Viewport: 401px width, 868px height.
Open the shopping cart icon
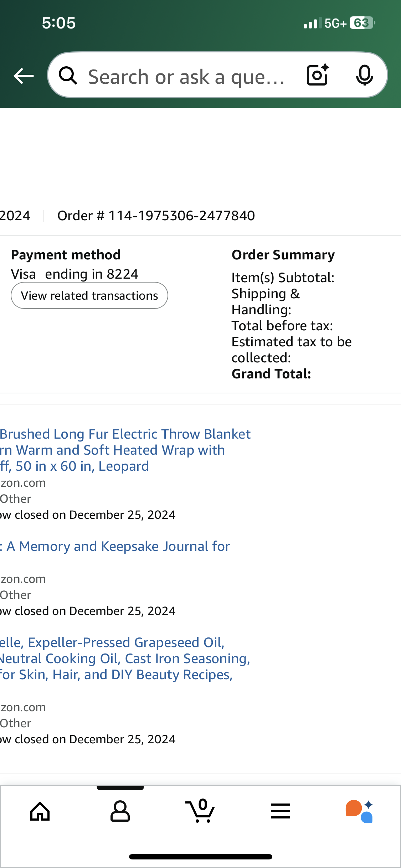tap(200, 811)
